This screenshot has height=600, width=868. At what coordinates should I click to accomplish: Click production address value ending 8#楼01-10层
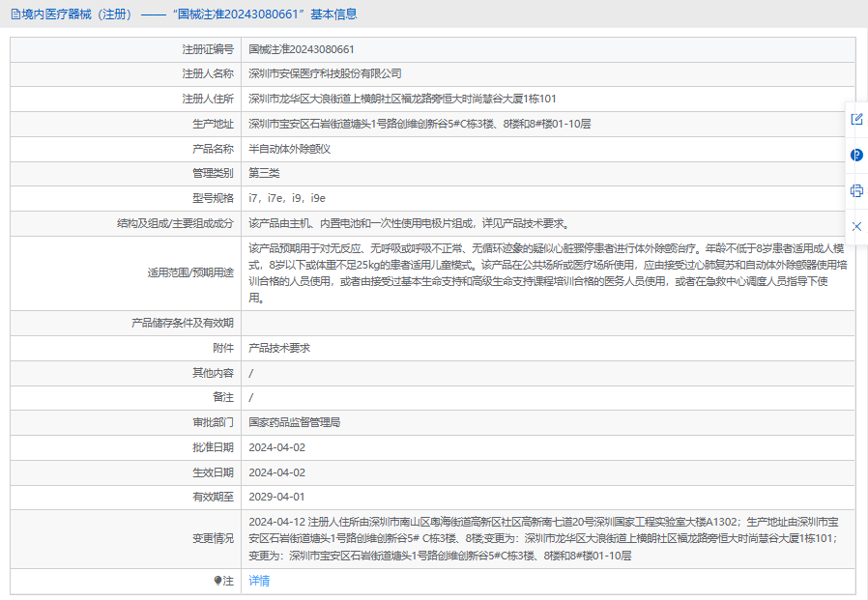pos(420,124)
